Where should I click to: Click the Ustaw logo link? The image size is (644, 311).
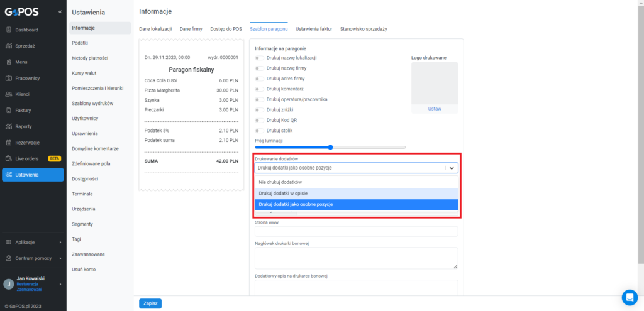point(435,109)
